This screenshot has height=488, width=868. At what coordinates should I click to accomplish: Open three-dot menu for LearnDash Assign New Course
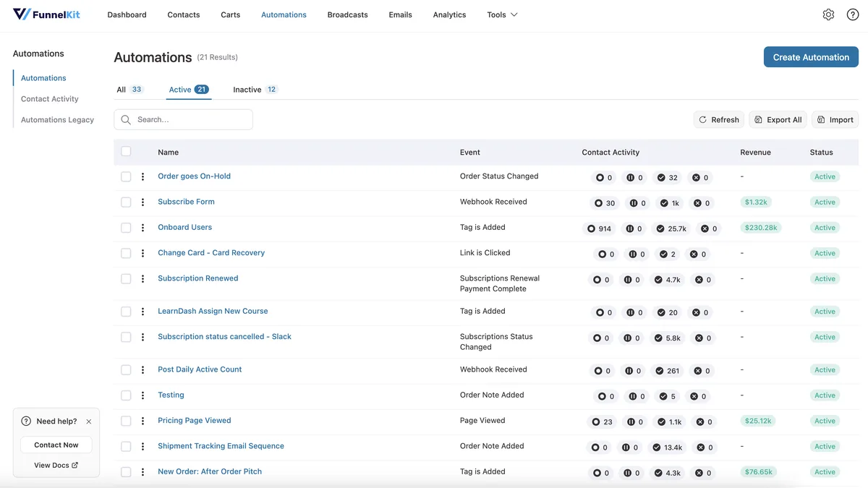(x=142, y=312)
